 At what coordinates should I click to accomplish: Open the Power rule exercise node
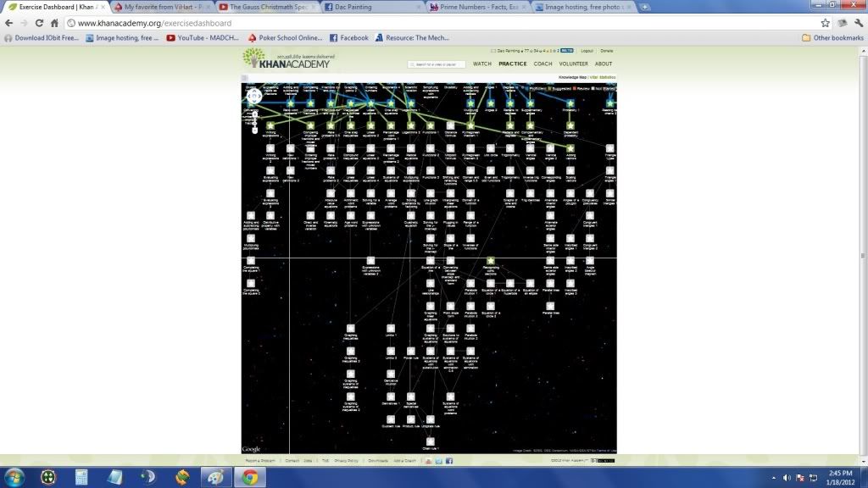[x=410, y=350]
